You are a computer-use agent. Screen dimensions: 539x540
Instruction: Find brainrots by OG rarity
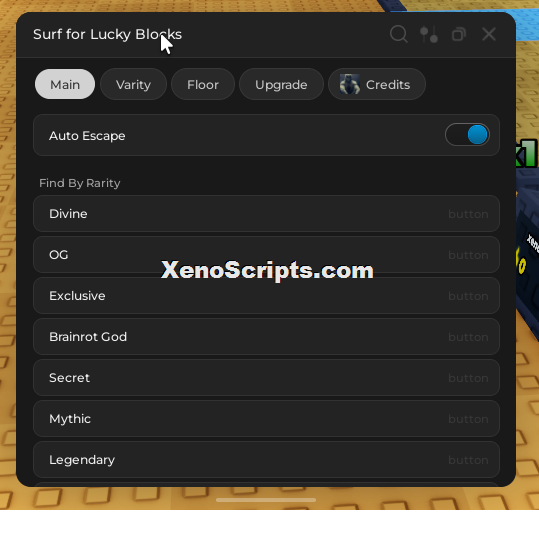coord(266,255)
